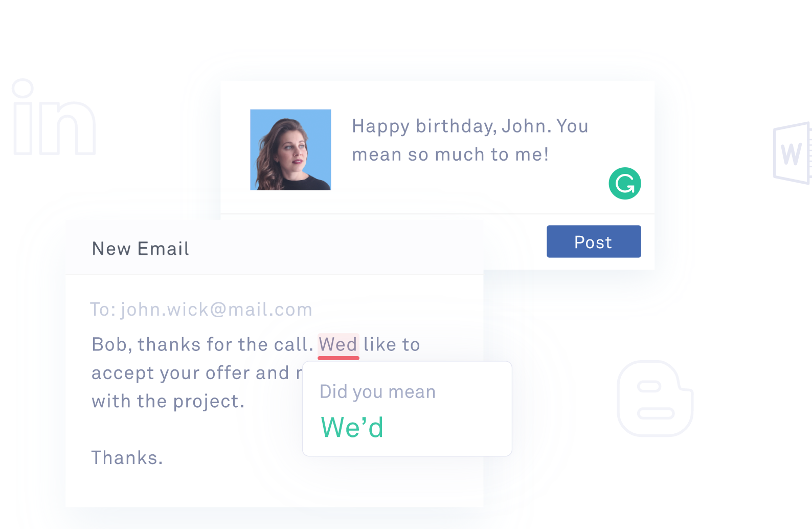Click "Bob, thanks for the call." text
This screenshot has height=529, width=812.
click(x=202, y=345)
